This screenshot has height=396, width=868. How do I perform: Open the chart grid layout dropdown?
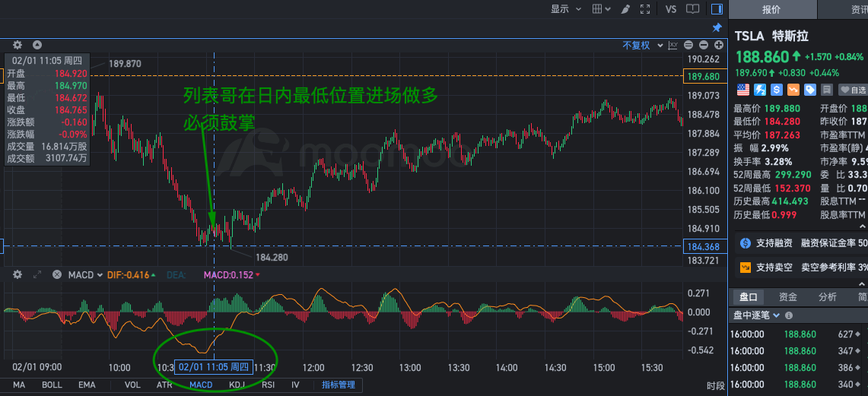(x=601, y=9)
